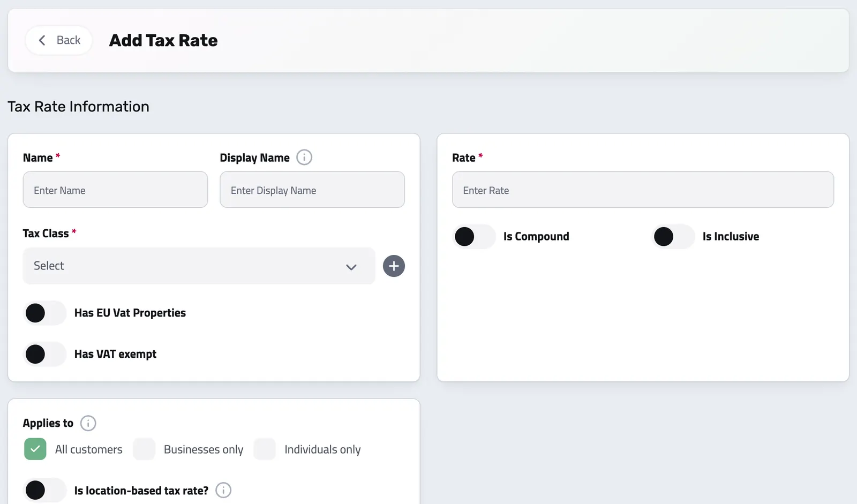Click the Display Name info icon
Screen dimensions: 857x504
coord(304,157)
